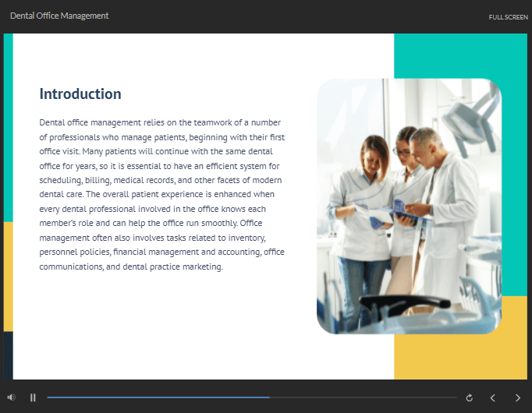Viewport: 532px width, 413px height.
Task: Click the Dental Office Management course title
Action: [59, 16]
